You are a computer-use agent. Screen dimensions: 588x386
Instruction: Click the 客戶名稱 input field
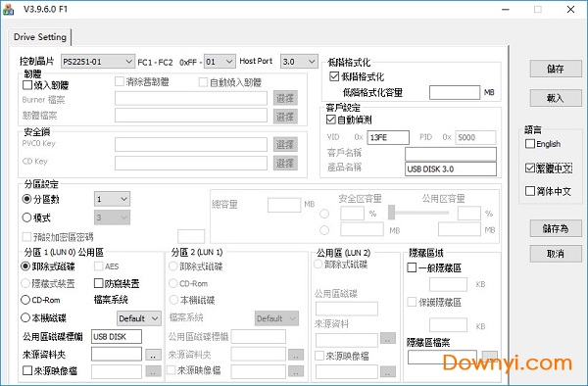[451, 154]
